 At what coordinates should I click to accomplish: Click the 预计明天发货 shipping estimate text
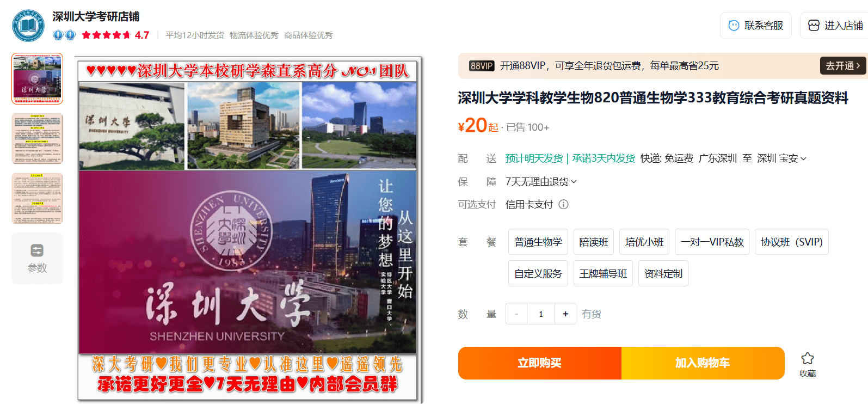click(534, 158)
